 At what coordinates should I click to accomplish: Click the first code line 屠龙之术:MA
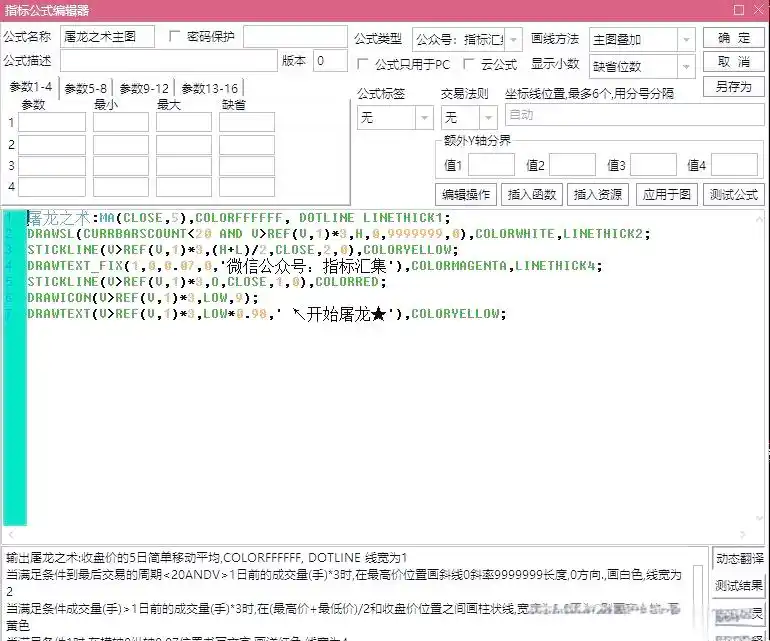[x=239, y=218]
